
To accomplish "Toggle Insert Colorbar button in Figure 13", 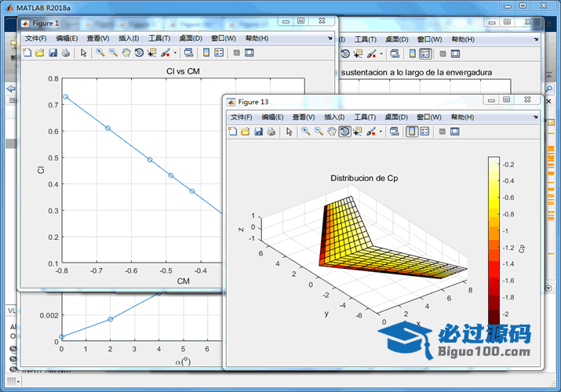I will 413,132.
